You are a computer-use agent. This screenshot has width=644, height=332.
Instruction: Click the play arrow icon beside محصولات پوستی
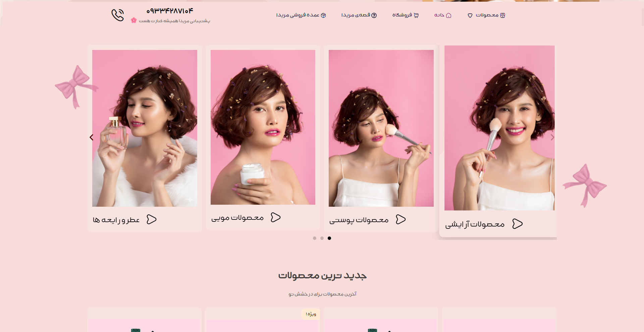coord(401,219)
